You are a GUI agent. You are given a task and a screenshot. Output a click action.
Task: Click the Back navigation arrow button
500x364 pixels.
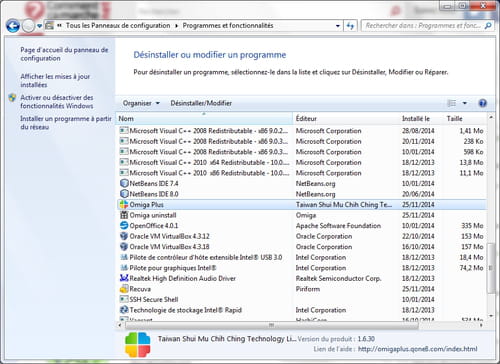(13, 26)
